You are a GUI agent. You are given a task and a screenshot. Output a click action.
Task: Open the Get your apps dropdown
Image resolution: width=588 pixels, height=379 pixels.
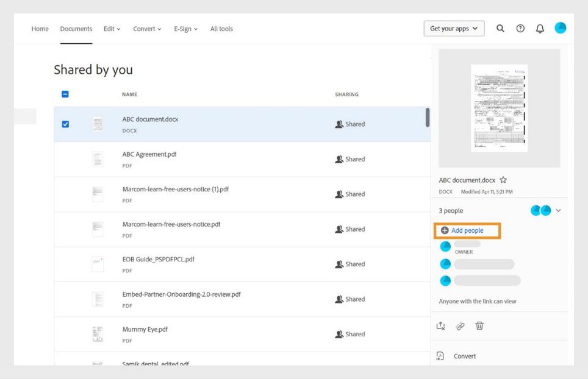point(454,29)
